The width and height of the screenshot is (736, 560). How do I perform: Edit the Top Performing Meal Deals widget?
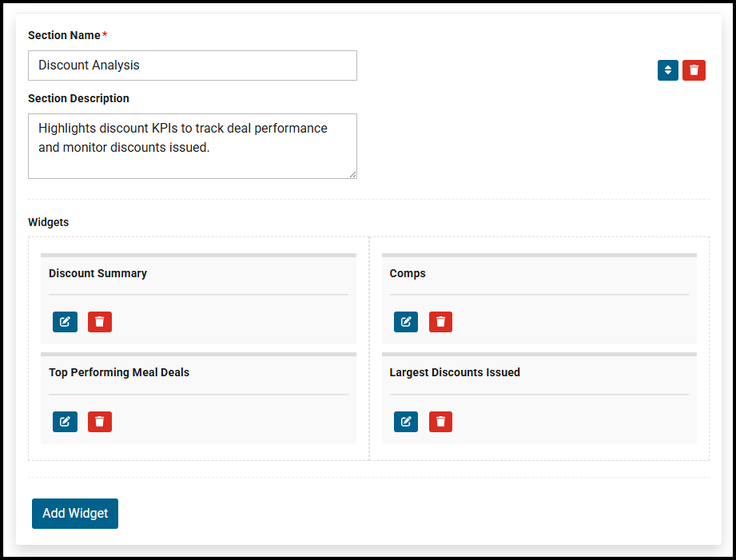(x=65, y=422)
